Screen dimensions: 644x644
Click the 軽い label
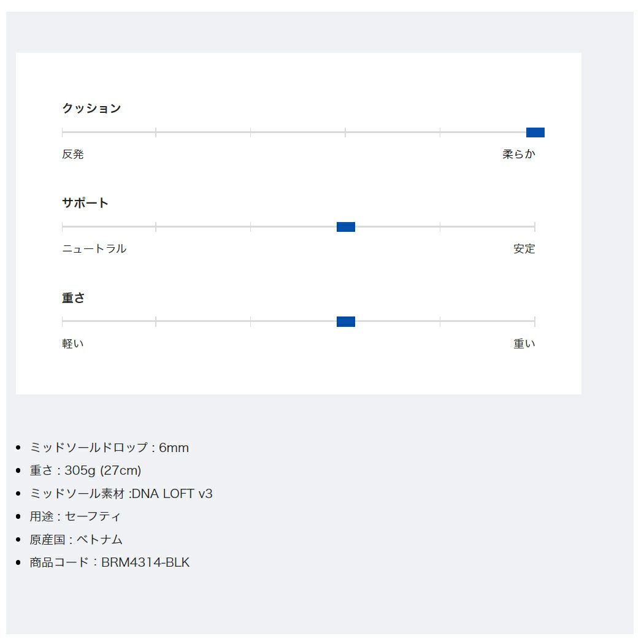72,344
